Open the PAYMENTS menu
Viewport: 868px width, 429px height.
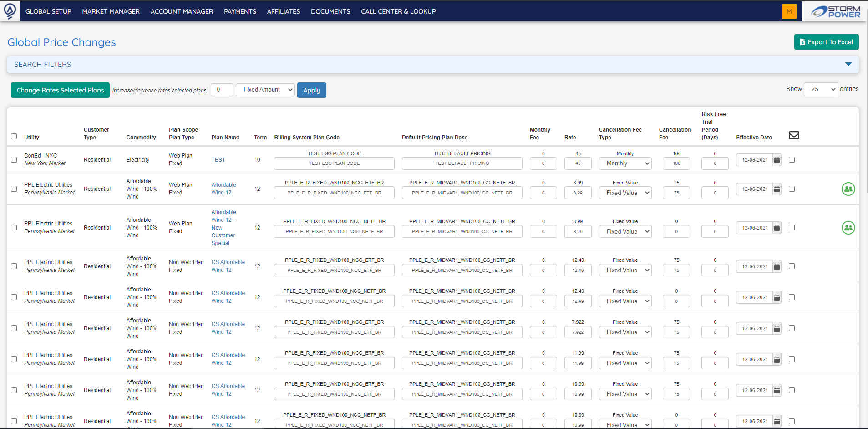pos(240,11)
